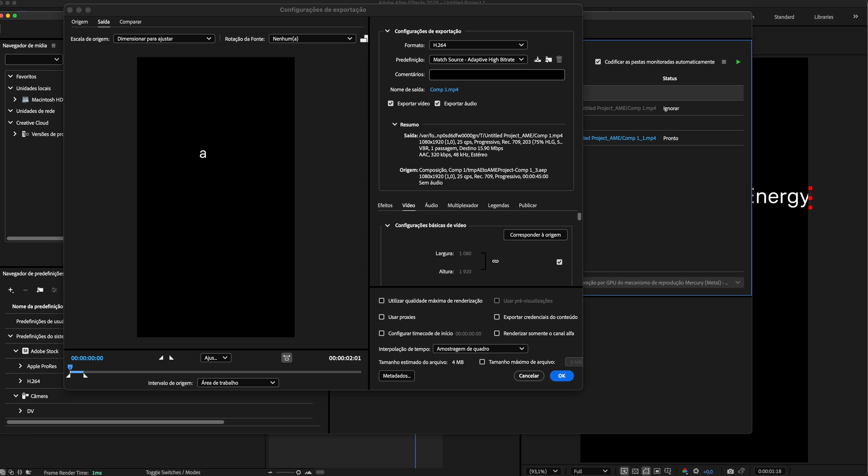The height and width of the screenshot is (476, 868).
Task: Click the trash icon to delete preset
Action: (559, 60)
